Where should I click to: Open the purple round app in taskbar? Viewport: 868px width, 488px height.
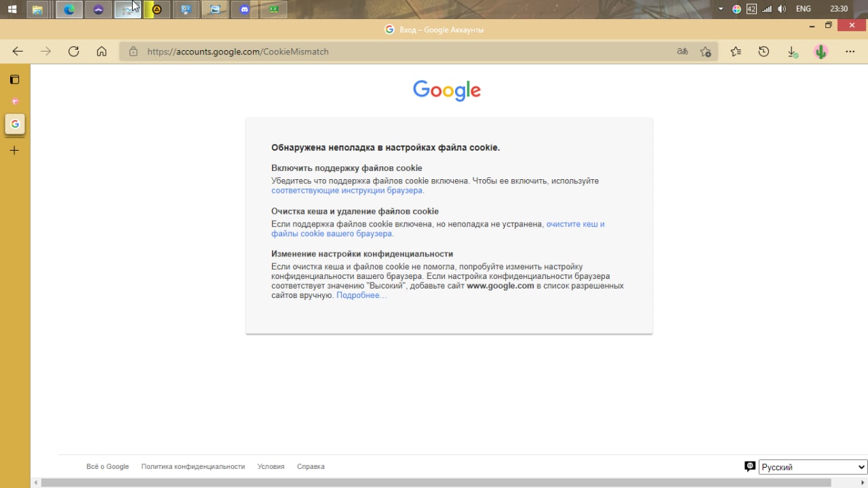click(x=98, y=10)
